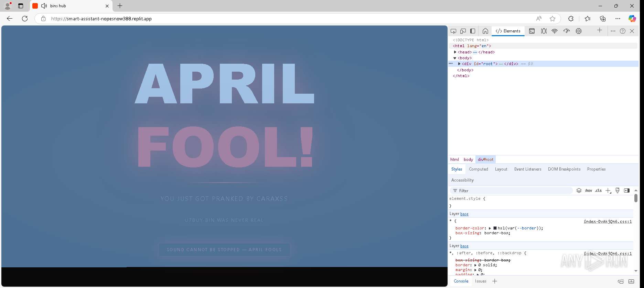Open browser Settings and more menu
Screen dimensions: 644x288
coord(618,19)
